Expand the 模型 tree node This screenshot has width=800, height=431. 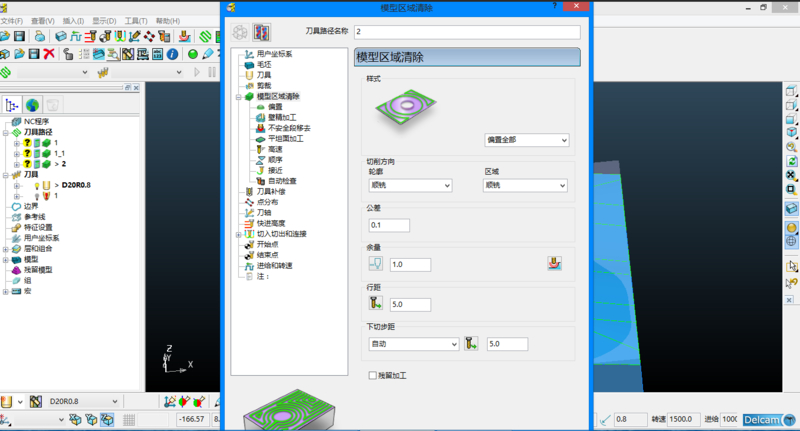pos(5,259)
